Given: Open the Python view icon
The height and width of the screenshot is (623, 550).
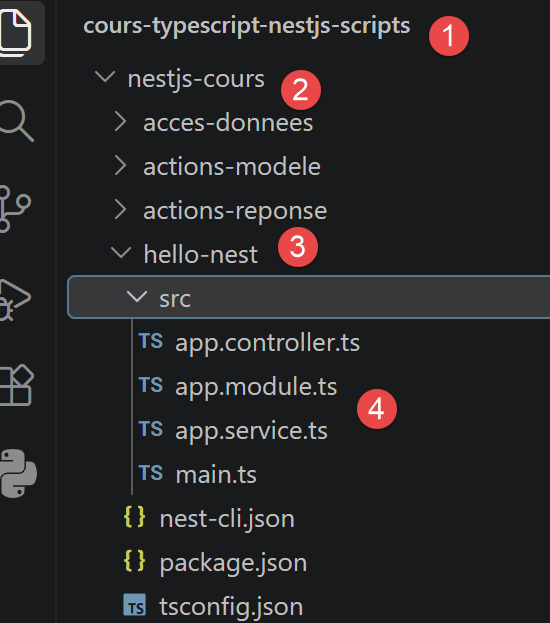Looking at the screenshot, I should 17,474.
